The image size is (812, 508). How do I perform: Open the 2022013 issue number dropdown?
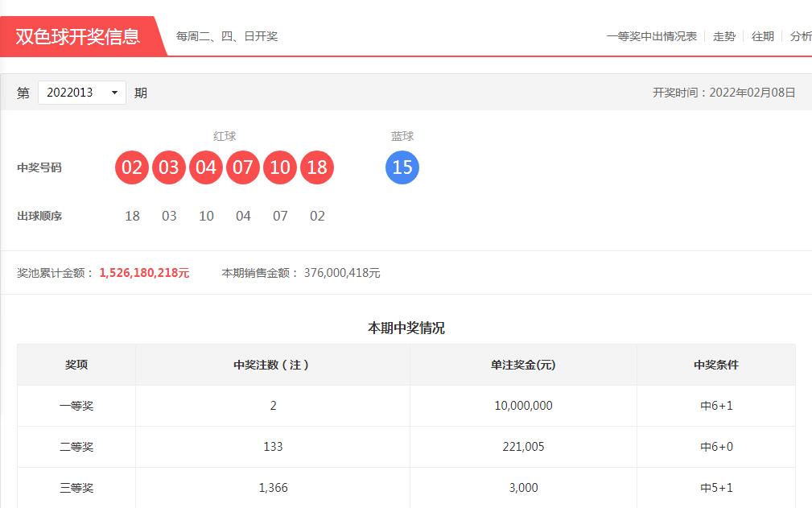click(82, 93)
